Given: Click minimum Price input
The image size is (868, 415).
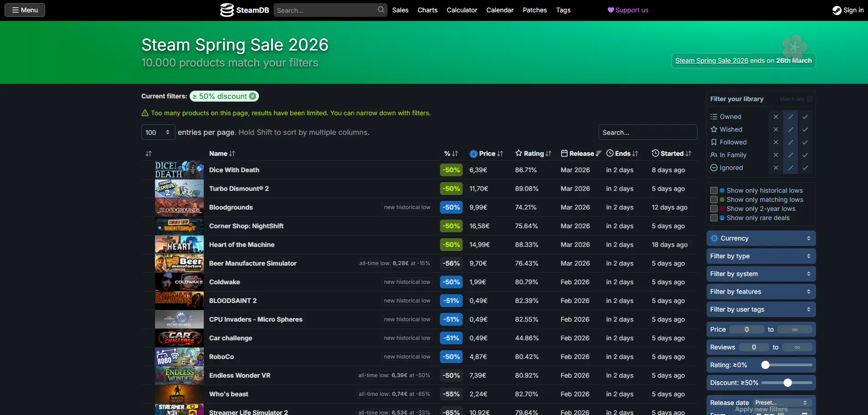Looking at the screenshot, I should (747, 329).
